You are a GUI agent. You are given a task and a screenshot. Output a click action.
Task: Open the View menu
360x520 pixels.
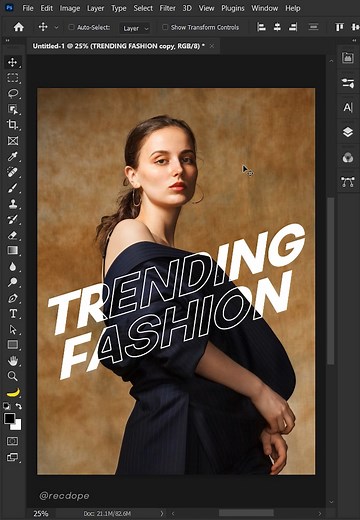click(206, 8)
